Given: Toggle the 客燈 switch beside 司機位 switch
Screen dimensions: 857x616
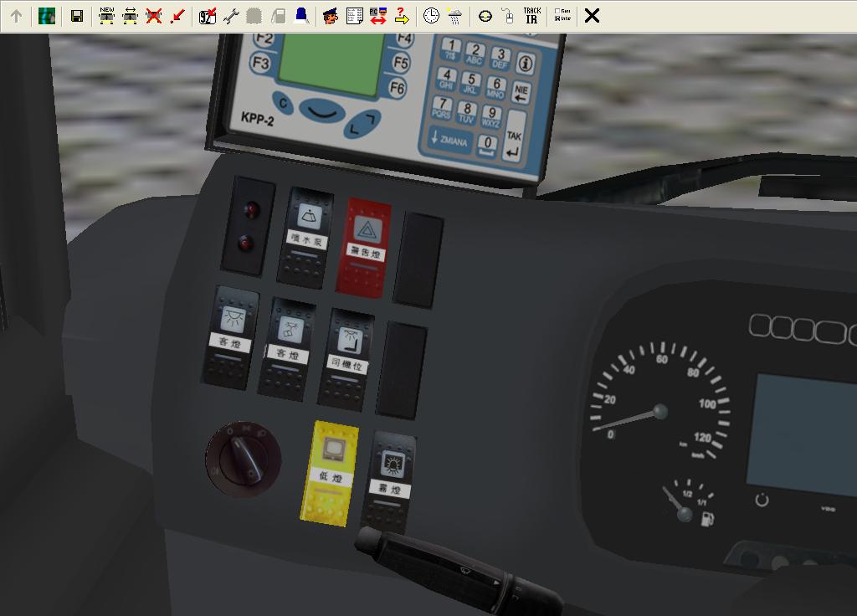Looking at the screenshot, I should (287, 350).
